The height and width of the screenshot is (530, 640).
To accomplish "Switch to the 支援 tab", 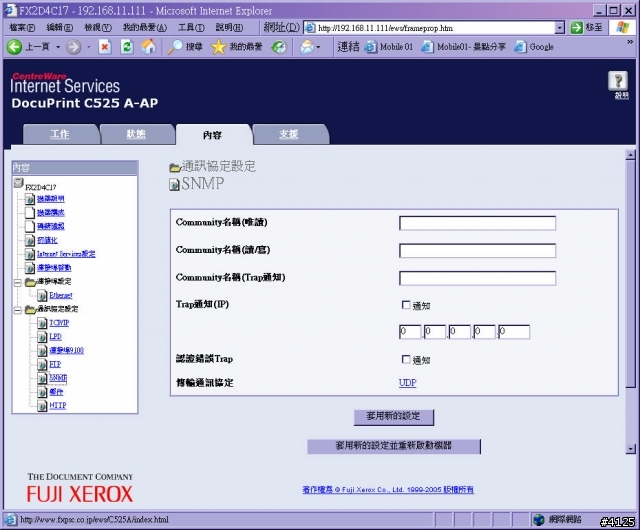I will [289, 134].
